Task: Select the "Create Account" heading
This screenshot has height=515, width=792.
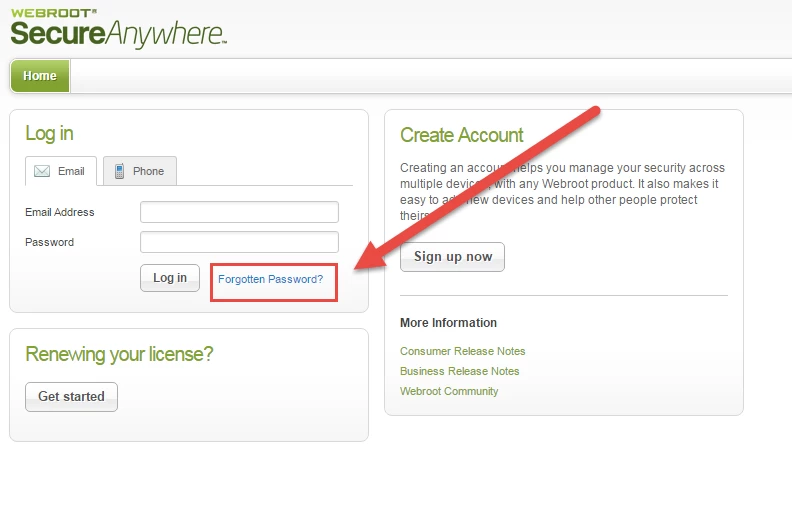Action: (462, 135)
